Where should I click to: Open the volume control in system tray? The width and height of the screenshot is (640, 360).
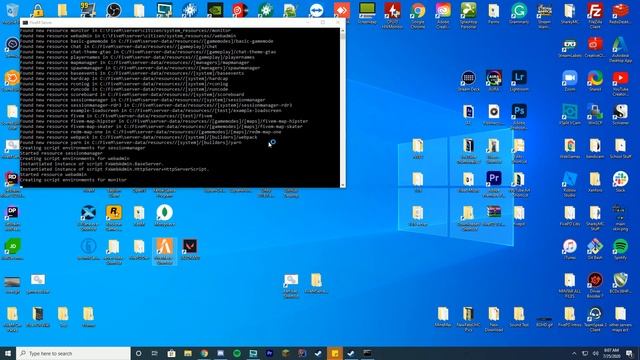coord(596,353)
